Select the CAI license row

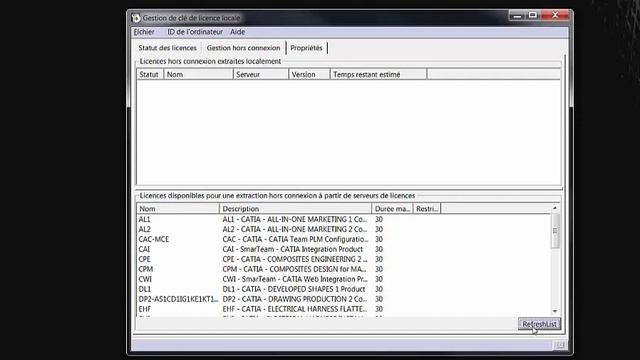(x=344, y=249)
